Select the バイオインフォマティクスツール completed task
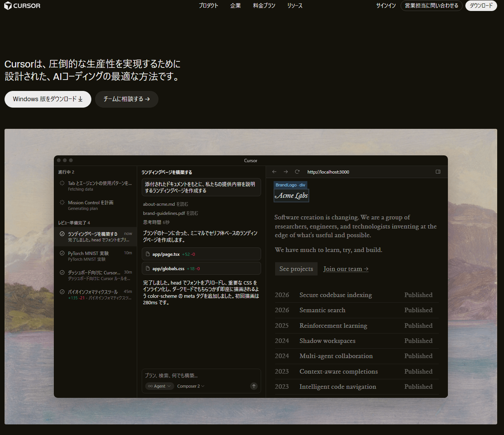504x435 pixels. pyautogui.click(x=95, y=294)
